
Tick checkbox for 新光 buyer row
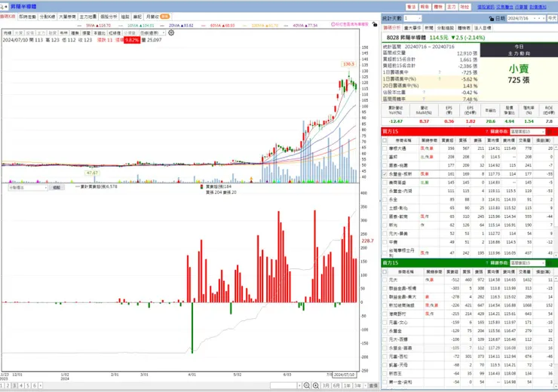[385, 225]
